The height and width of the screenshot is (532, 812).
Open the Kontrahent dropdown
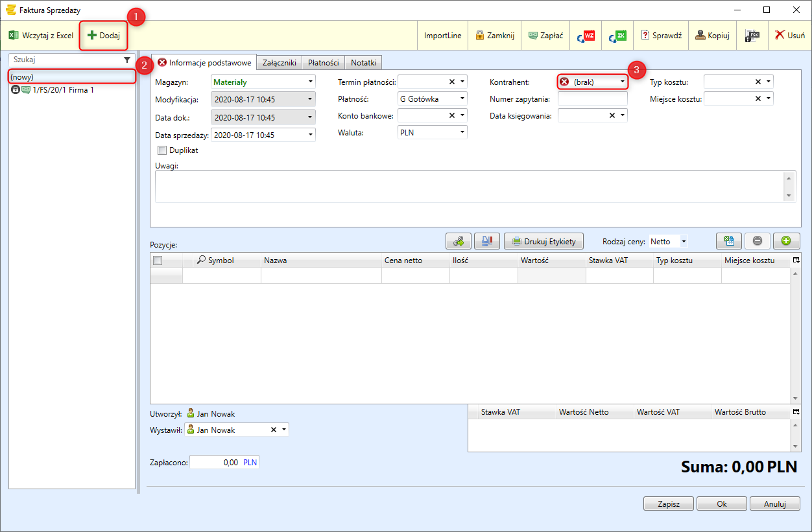(622, 82)
